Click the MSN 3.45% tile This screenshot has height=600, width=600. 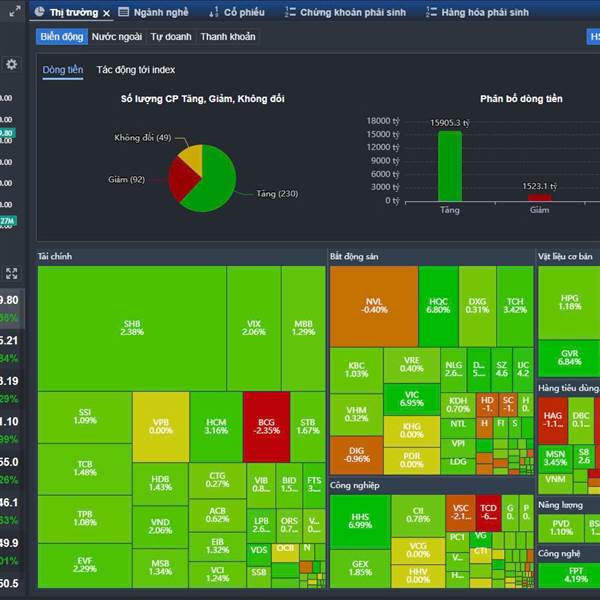[x=555, y=458]
